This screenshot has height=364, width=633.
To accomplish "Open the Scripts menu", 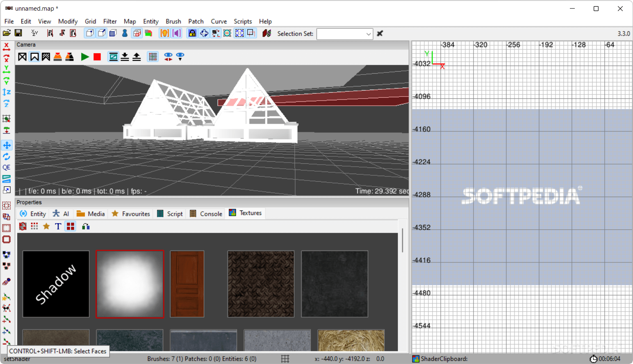I will point(243,21).
